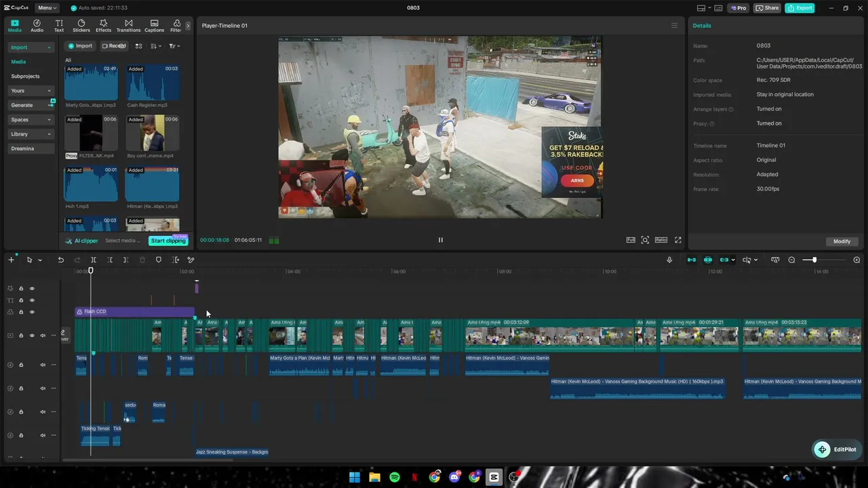Open the media sort dropdown
The width and height of the screenshot is (868, 488).
coord(156,46)
